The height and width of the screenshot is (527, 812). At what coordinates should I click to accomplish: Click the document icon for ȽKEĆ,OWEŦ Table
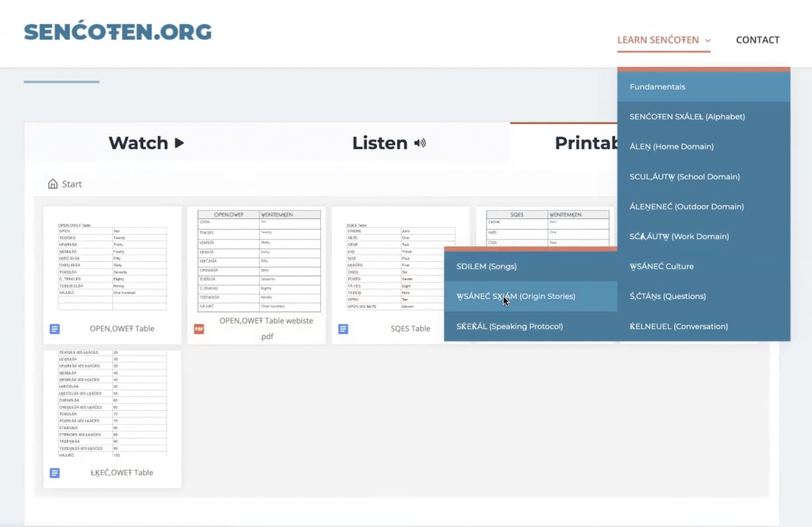[x=55, y=473]
